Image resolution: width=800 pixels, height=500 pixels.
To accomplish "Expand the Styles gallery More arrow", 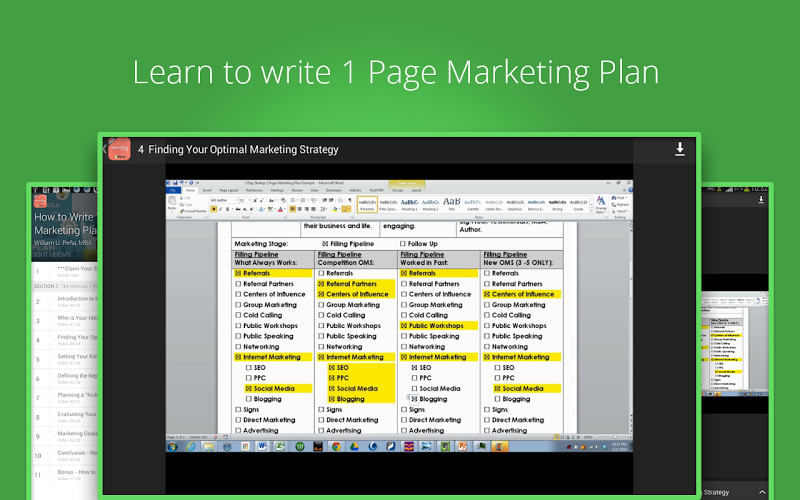I will pyautogui.click(x=592, y=211).
